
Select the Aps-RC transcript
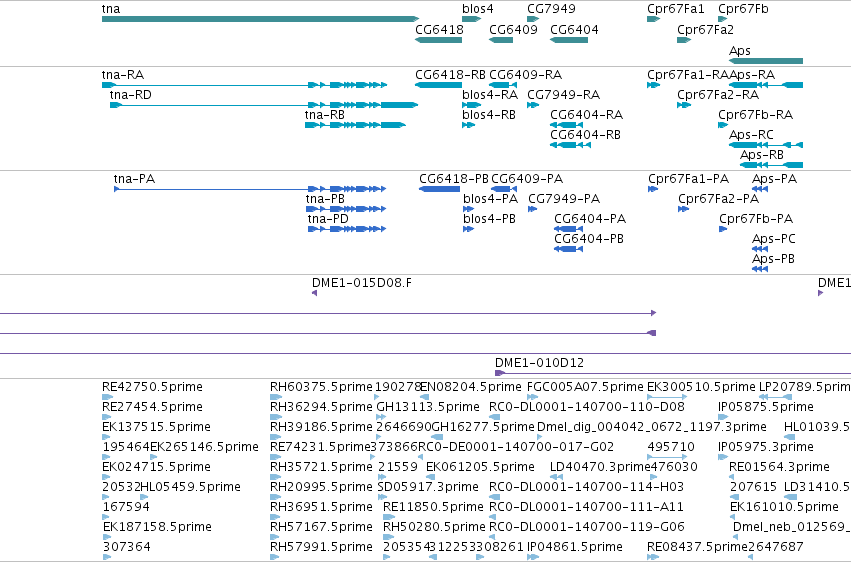[766, 145]
